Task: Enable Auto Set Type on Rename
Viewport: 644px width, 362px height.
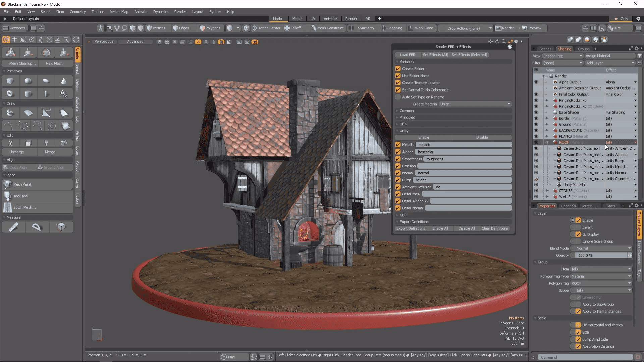Action: point(398,97)
